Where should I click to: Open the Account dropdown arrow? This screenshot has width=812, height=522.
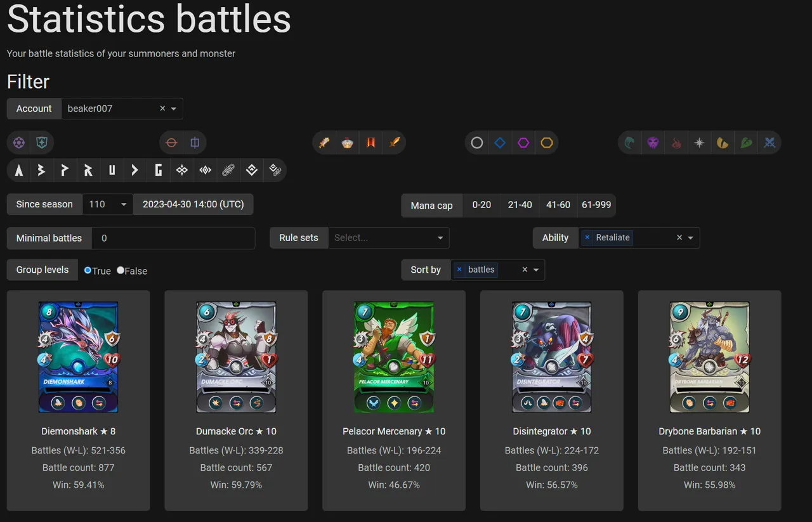click(174, 108)
